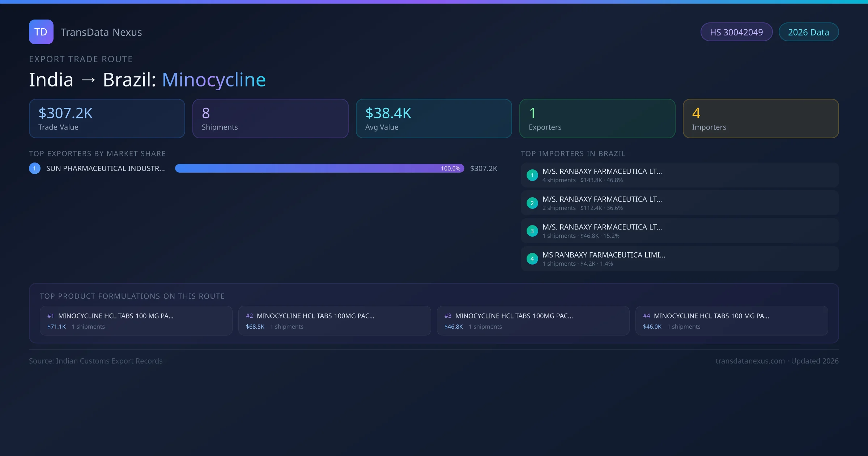This screenshot has width=868, height=456.
Task: Click the green rank 3 importer badge
Action: coord(532,231)
